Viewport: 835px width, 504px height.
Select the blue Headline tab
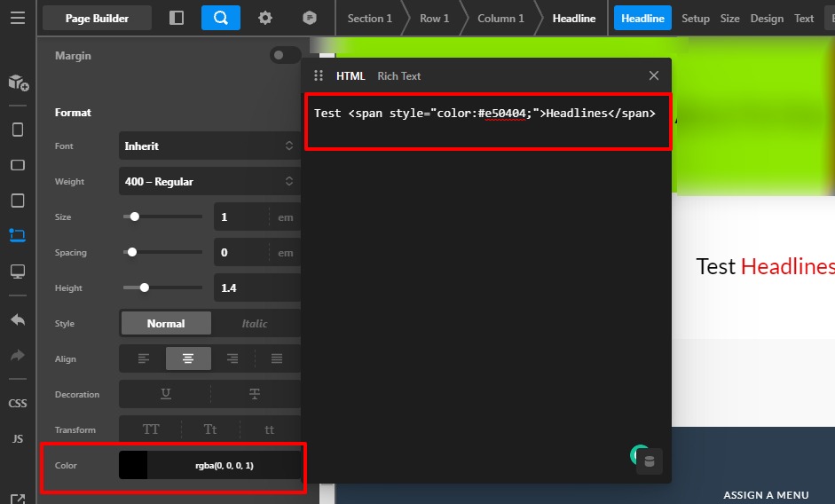pos(642,18)
